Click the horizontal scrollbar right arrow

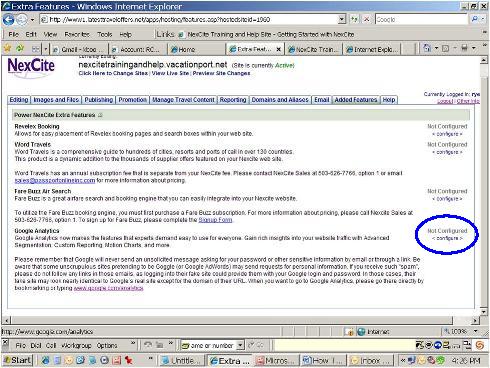point(475,321)
